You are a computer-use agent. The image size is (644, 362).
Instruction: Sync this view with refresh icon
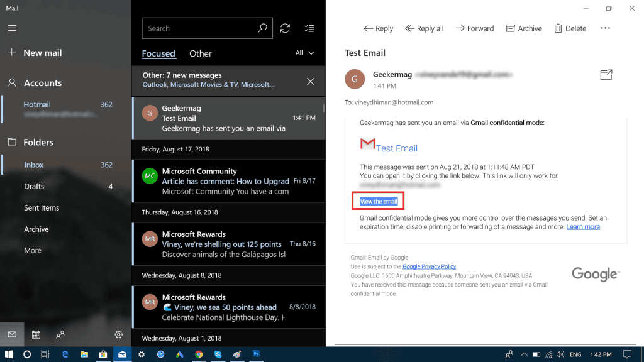[x=285, y=28]
